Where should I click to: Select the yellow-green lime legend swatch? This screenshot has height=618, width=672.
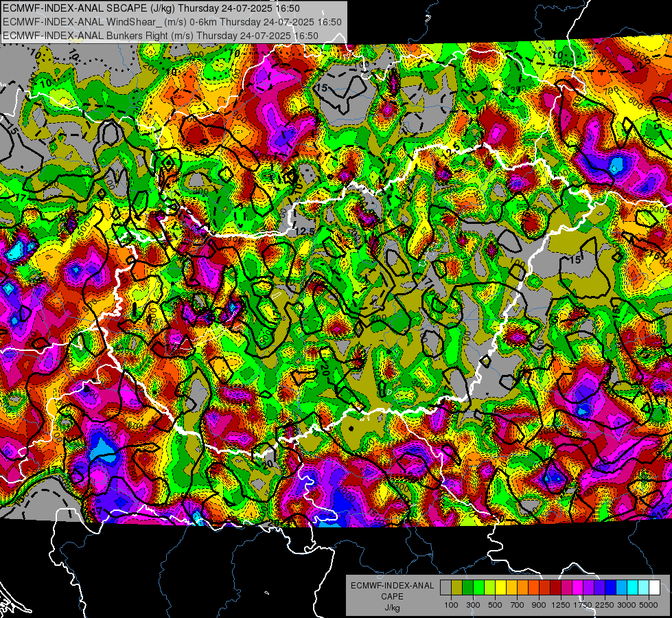pyautogui.click(x=489, y=587)
